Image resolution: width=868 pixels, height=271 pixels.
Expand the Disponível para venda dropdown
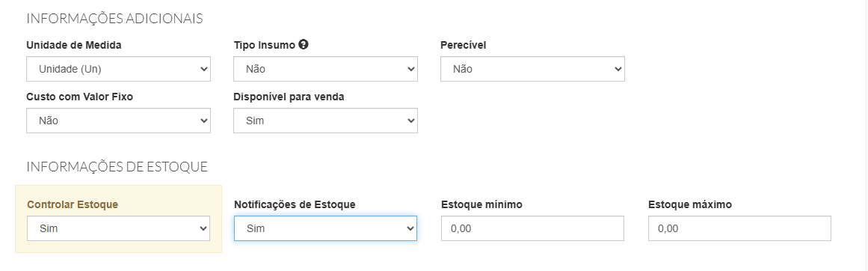pyautogui.click(x=325, y=121)
